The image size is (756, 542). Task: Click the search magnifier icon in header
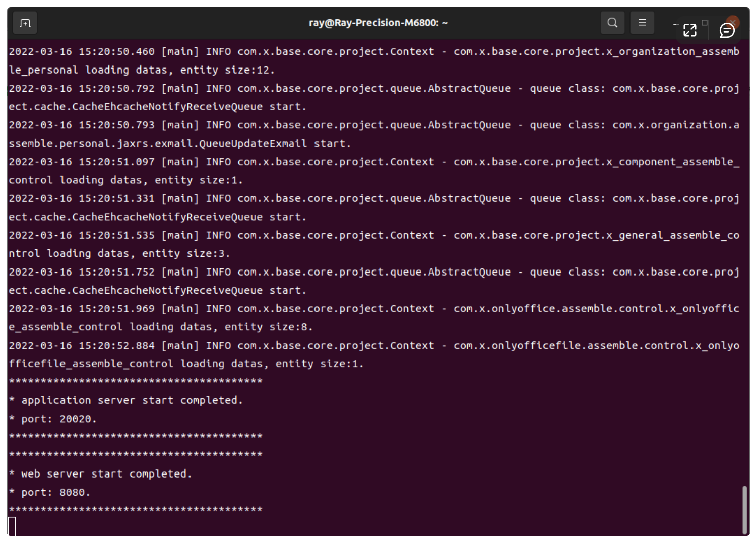(612, 23)
